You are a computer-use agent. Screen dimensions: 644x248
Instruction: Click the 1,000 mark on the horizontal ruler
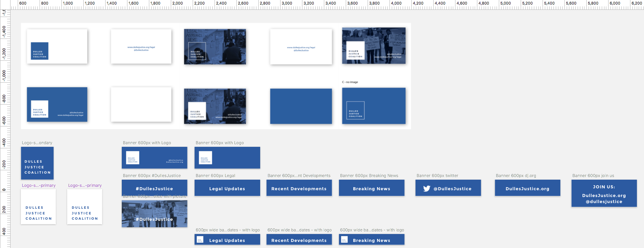(68, 3)
